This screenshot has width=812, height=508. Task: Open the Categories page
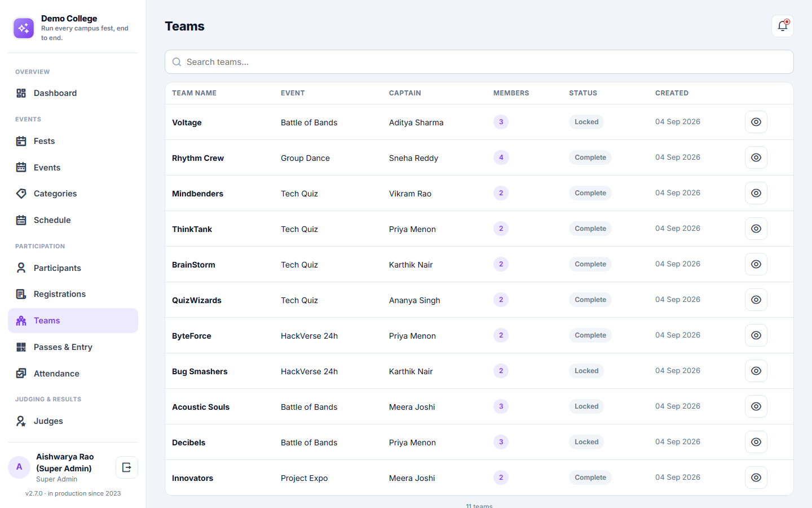tap(73, 194)
